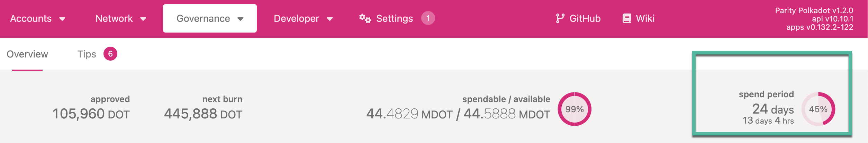Expand the Accounts dropdown arrow

[62, 19]
